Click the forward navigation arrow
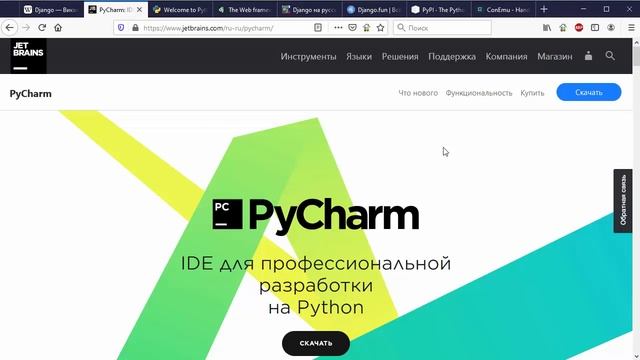The image size is (640, 360). (x=26, y=28)
